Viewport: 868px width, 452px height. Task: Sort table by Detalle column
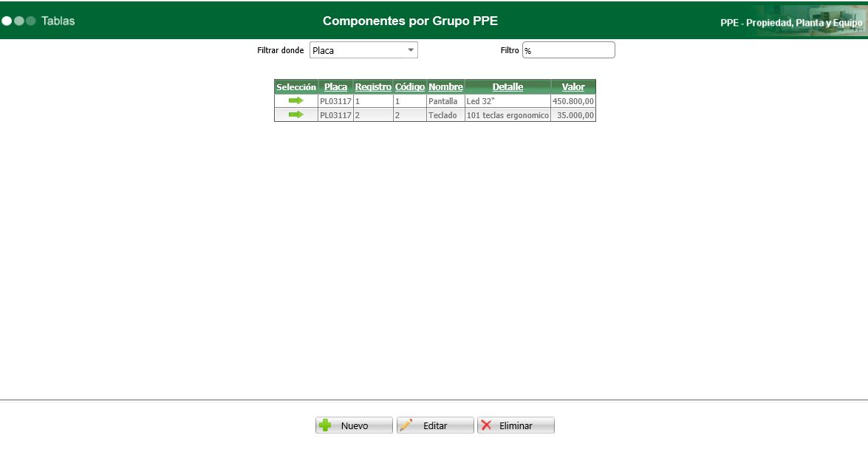(x=508, y=87)
